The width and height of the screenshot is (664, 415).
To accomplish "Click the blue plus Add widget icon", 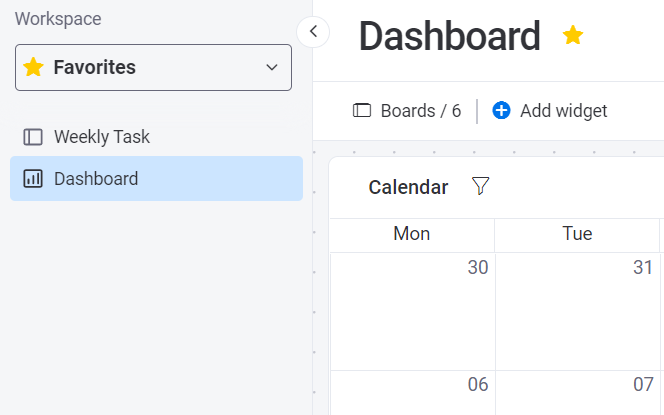I will 501,110.
